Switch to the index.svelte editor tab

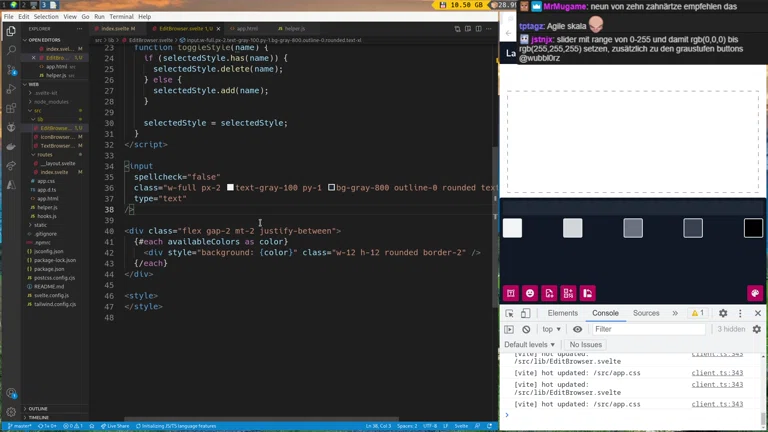[x=116, y=29]
